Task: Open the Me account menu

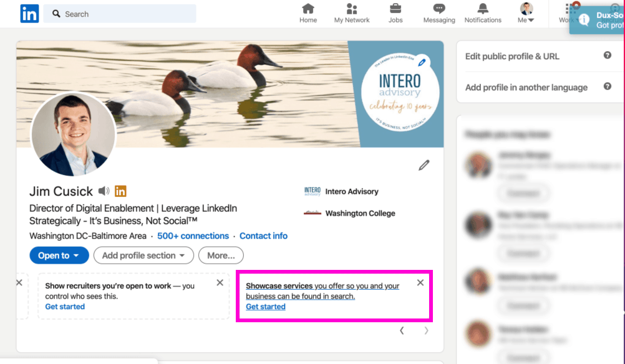Action: (x=526, y=14)
